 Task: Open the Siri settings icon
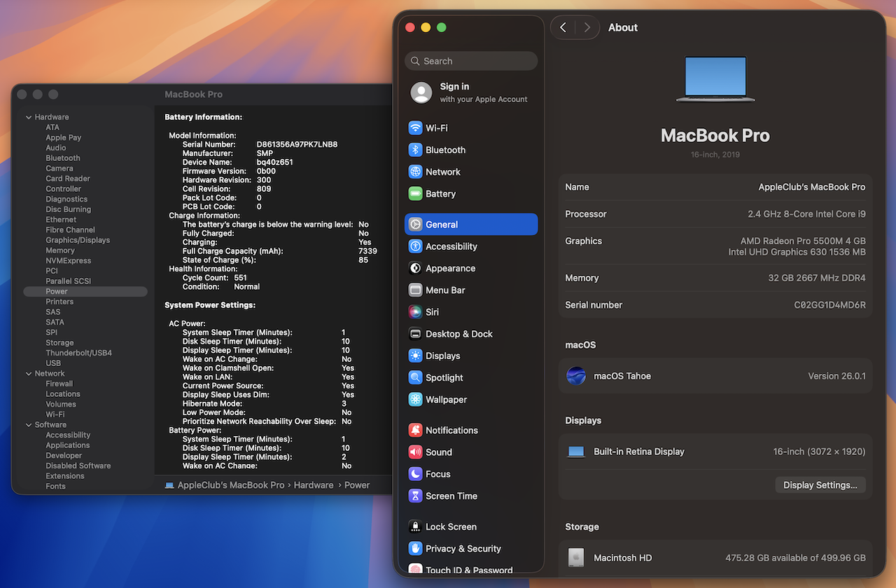point(415,312)
